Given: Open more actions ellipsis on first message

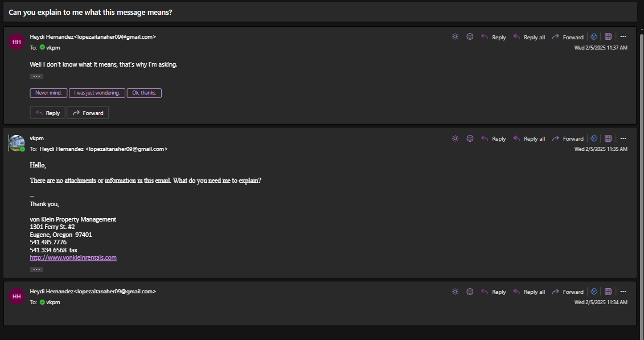Looking at the screenshot, I should pyautogui.click(x=623, y=36).
